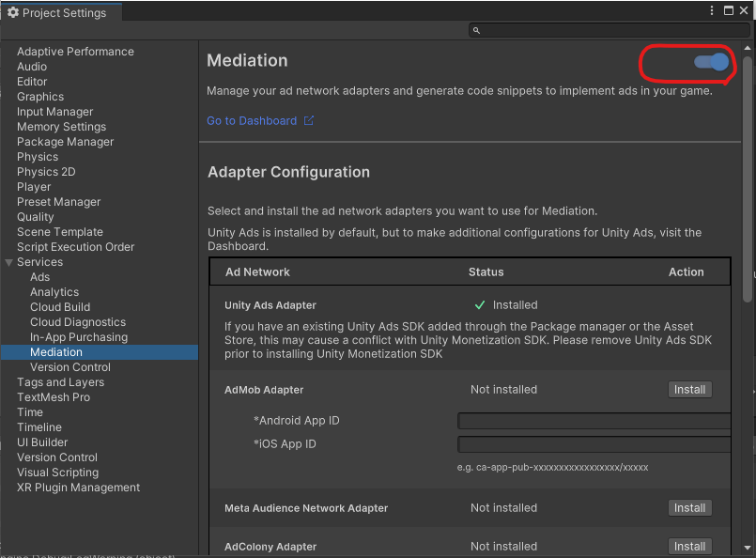This screenshot has width=756, height=558.
Task: Open Editor settings
Action: [x=32, y=82]
